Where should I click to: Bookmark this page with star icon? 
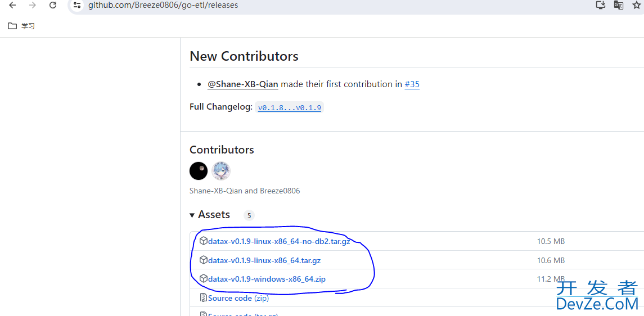637,5
